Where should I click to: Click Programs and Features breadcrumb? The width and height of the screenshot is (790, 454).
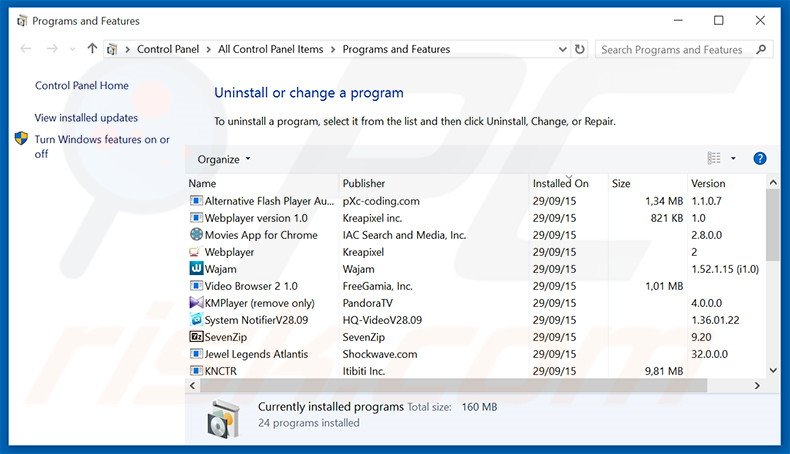pyautogui.click(x=396, y=49)
